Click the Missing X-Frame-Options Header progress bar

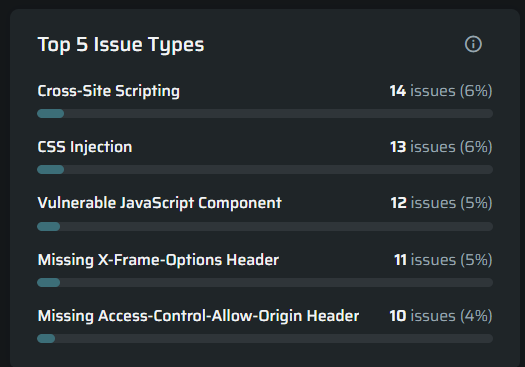265,283
